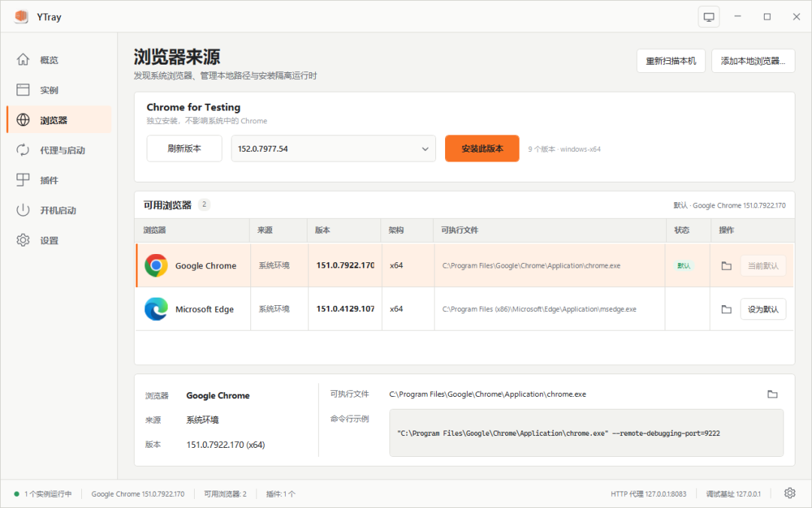Click HTTP 代理 127.0.0.1:8083 status entry
This screenshot has height=508, width=812.
coord(648,494)
